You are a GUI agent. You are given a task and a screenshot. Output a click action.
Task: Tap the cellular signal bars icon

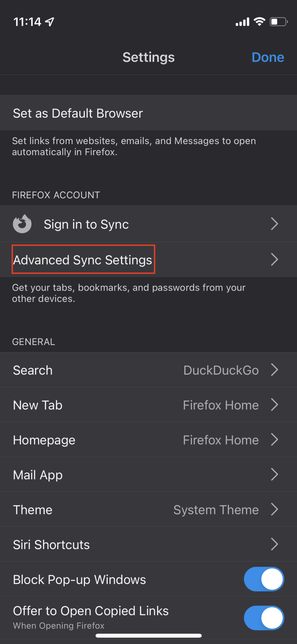click(x=242, y=22)
